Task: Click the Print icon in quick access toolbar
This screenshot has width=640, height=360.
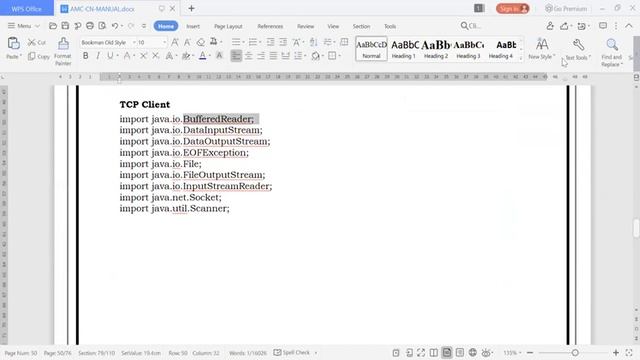Action: point(90,26)
